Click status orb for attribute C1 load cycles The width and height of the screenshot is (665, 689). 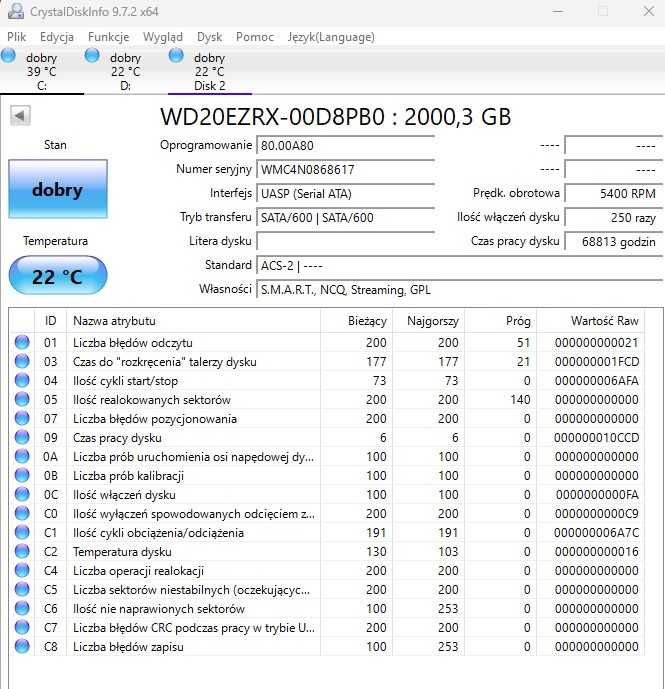tap(22, 532)
